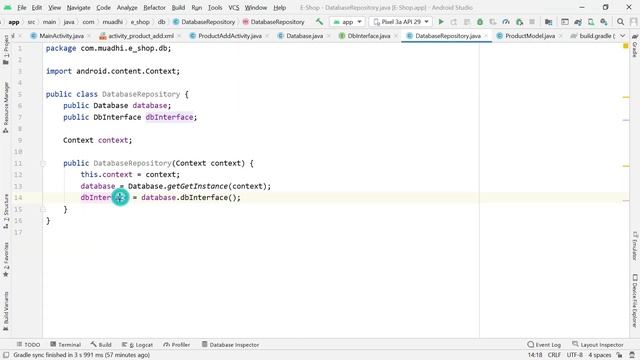Viewport: 640px width, 360px height.
Task: Open the Build menu
Action: (178, 7)
